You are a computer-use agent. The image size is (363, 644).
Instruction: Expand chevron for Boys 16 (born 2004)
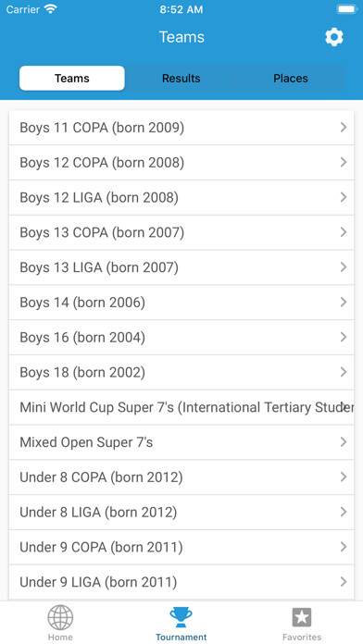coord(344,337)
